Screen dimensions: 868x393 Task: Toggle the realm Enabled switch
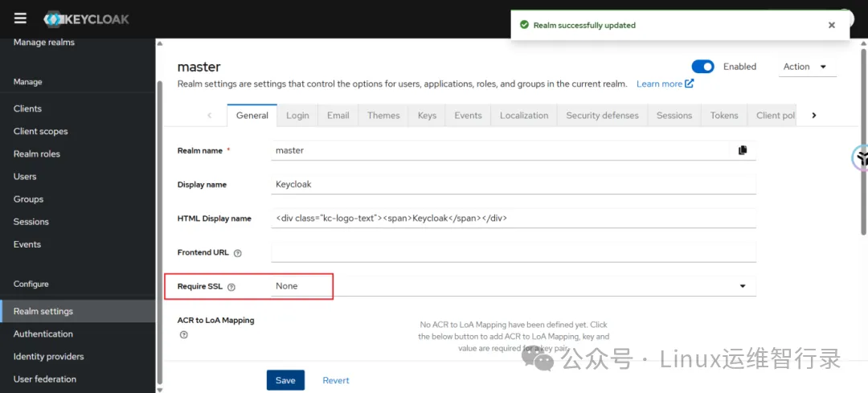pyautogui.click(x=702, y=67)
